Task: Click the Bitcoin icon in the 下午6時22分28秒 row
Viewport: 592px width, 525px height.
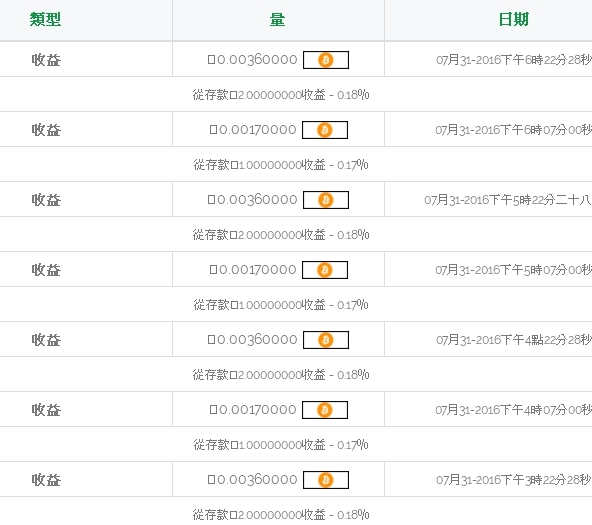Action: 326,60
